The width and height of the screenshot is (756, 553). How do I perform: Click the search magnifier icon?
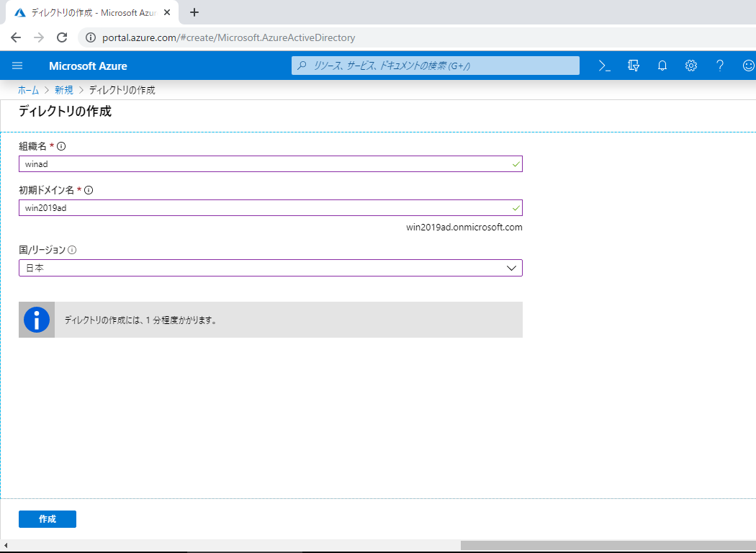pyautogui.click(x=302, y=66)
